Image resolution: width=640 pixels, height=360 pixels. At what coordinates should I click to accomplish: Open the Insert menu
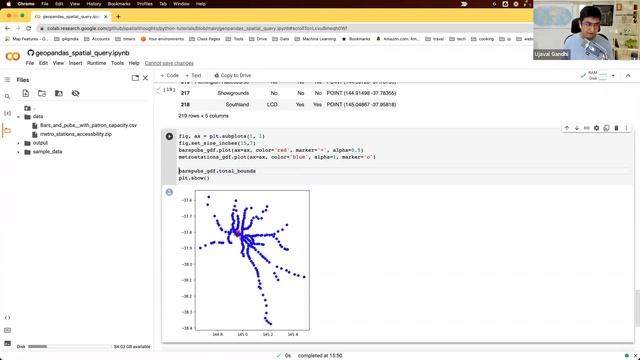76,63
